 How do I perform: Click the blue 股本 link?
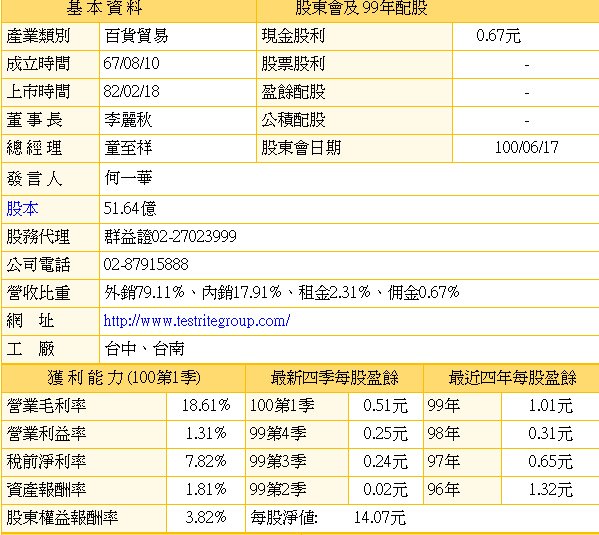point(22,209)
